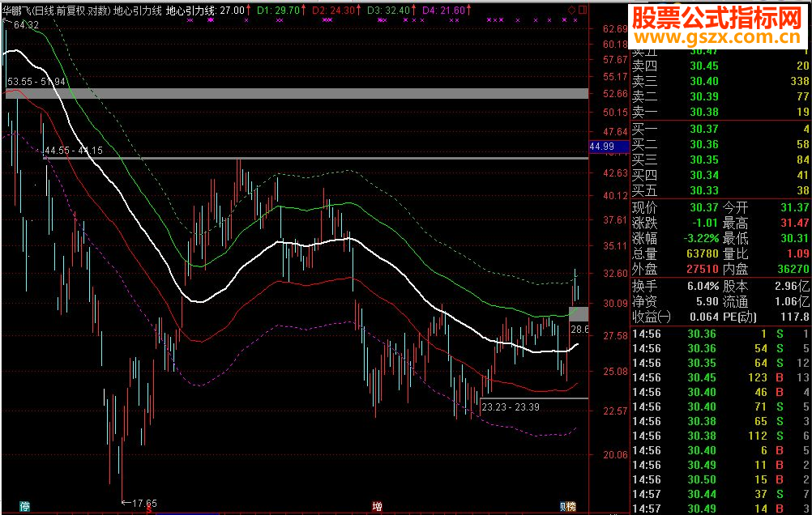812x515 pixels.
Task: Click the 收益(一) 0.064 earnings value
Action: pos(704,317)
